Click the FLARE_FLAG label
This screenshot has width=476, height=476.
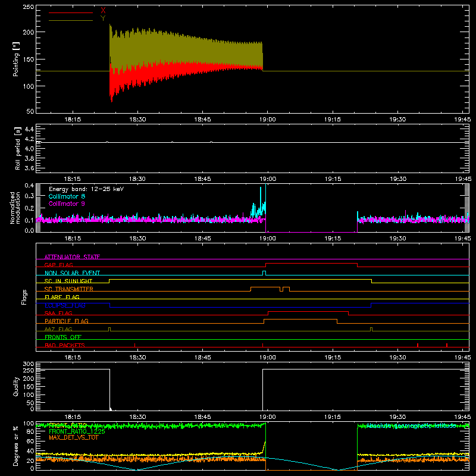[62, 297]
